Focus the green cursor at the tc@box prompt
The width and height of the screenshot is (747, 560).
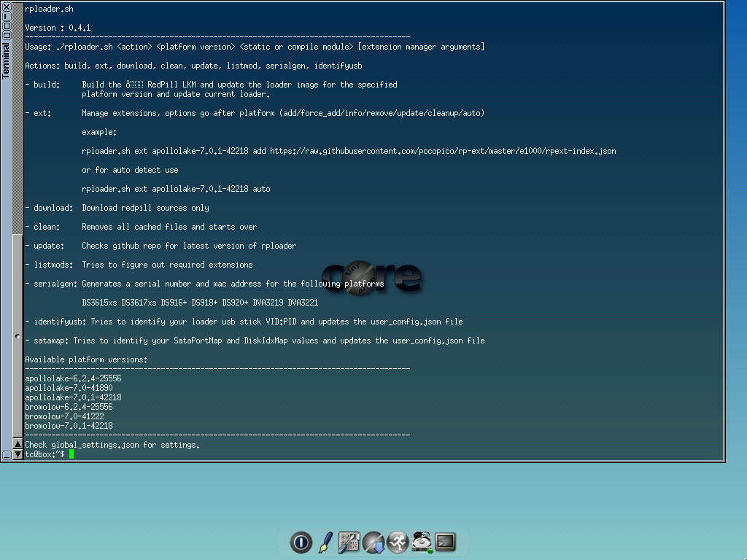pos(71,454)
